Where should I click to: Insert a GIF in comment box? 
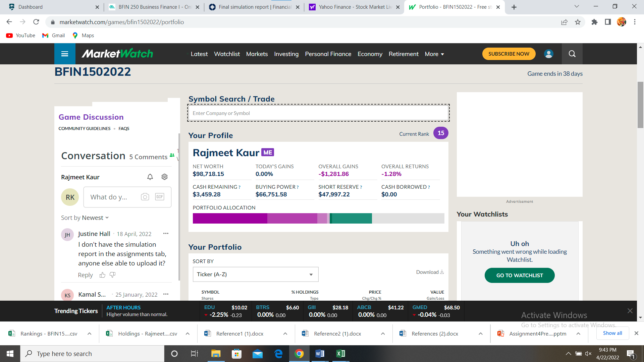pos(160,197)
